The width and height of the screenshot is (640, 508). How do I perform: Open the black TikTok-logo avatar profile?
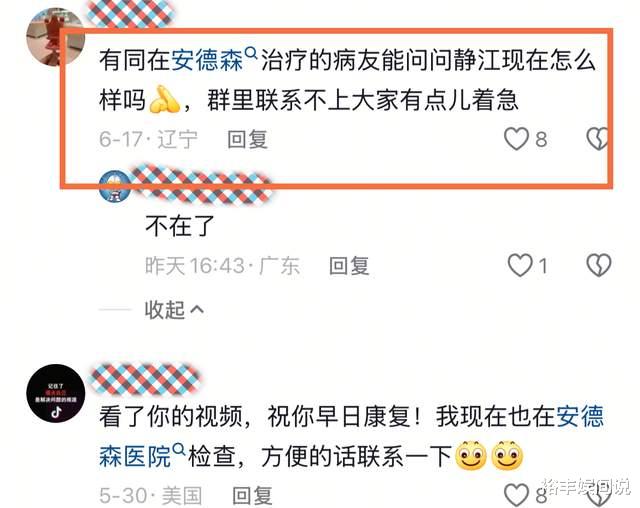coord(56,393)
